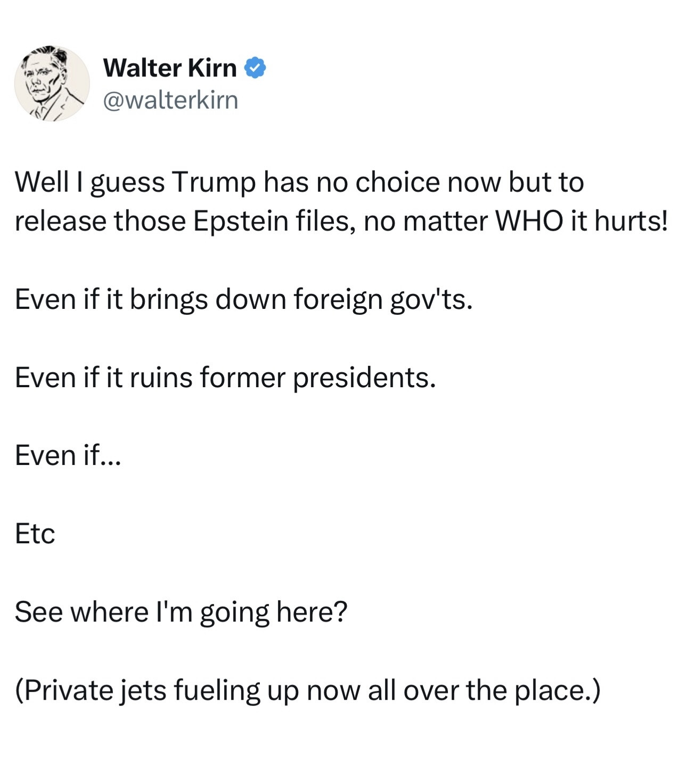Click the word "release" in the tweet
Viewport: 687px width, 784px height.
(61, 221)
